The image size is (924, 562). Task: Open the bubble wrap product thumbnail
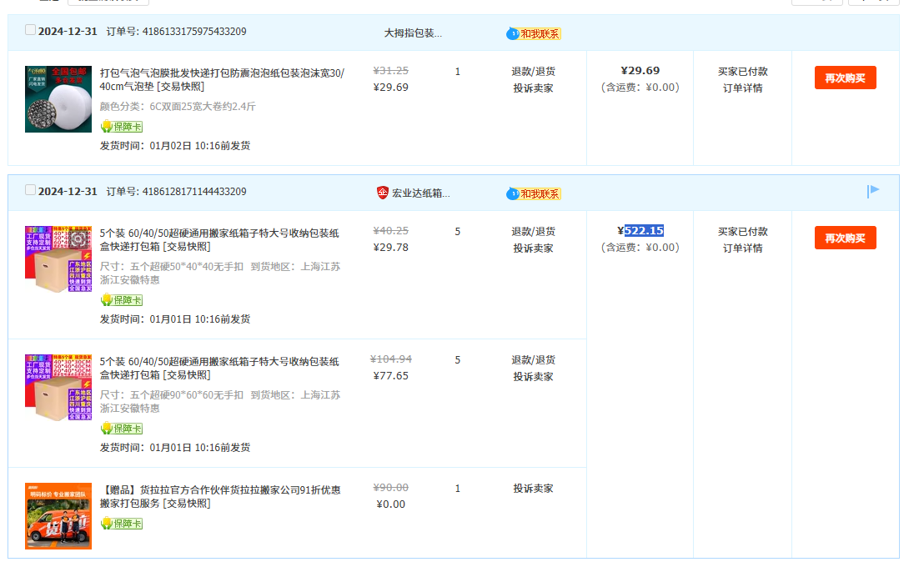click(x=58, y=99)
